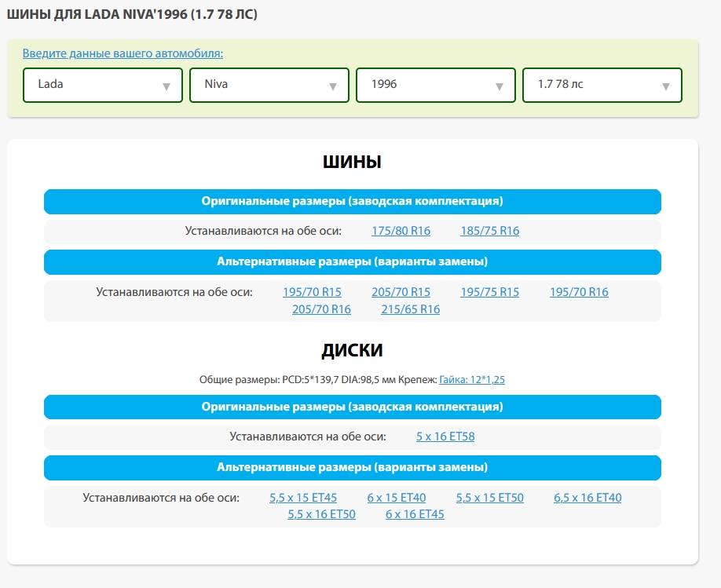Open tire size 185/75 R16 link
The image size is (721, 588).
[x=490, y=231]
